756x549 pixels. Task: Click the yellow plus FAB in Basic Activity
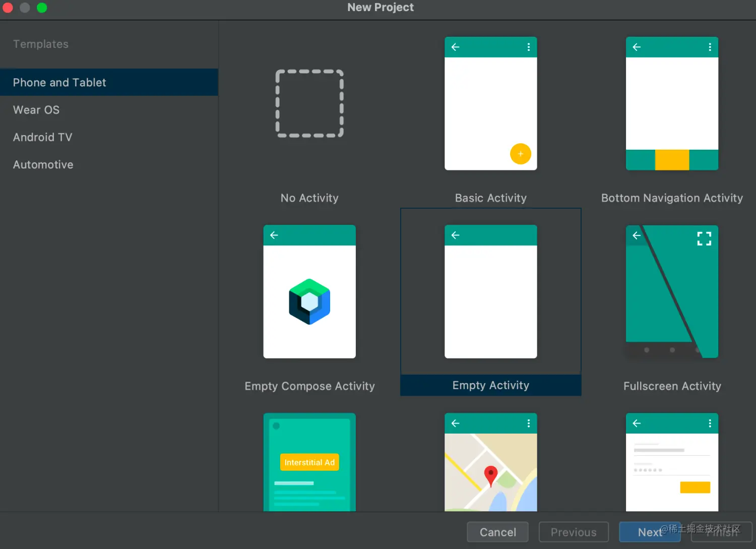coord(521,154)
